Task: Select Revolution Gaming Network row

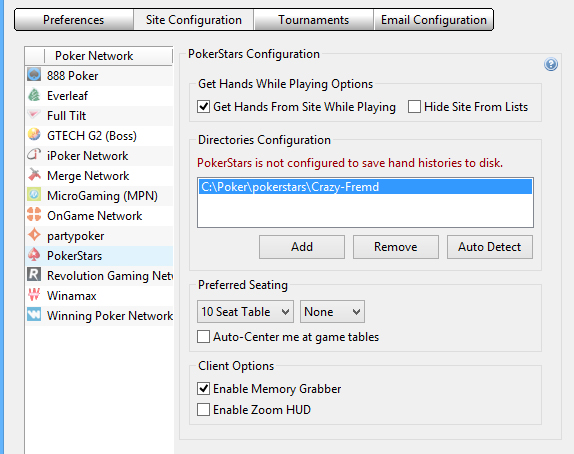Action: 99,276
